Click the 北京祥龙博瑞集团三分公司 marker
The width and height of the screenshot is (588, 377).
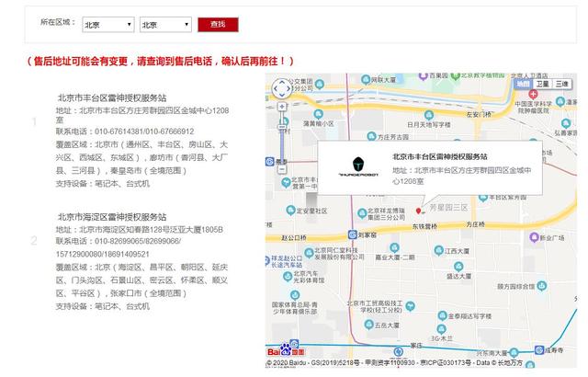click(362, 213)
